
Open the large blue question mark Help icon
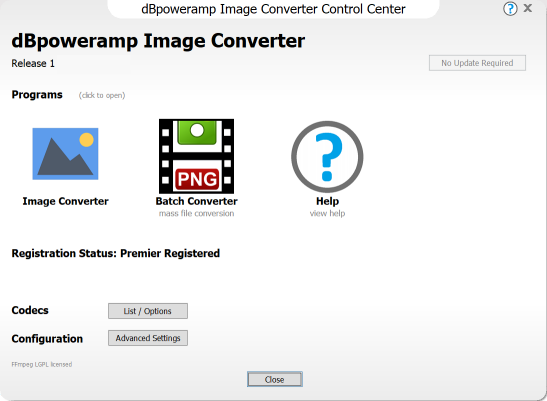tap(327, 157)
